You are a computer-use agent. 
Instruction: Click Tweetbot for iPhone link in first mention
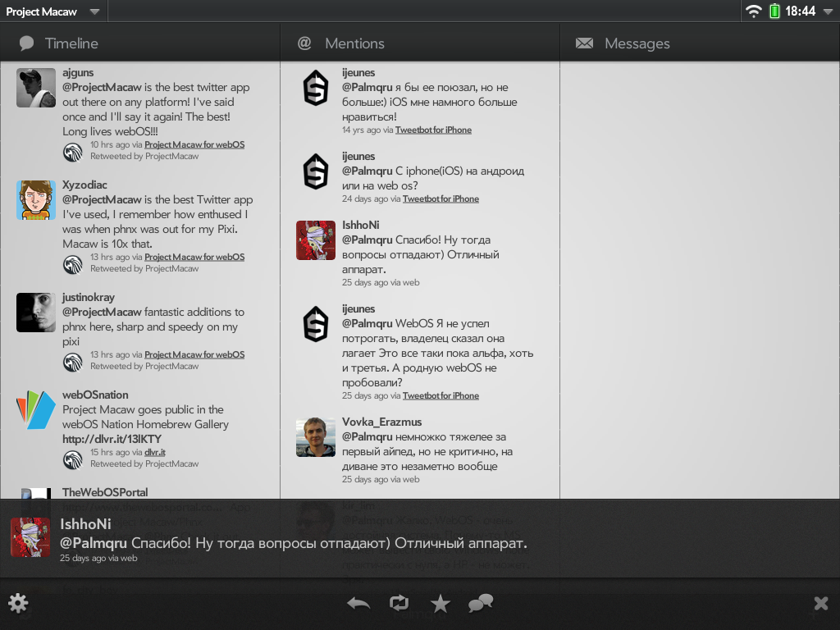click(x=433, y=130)
